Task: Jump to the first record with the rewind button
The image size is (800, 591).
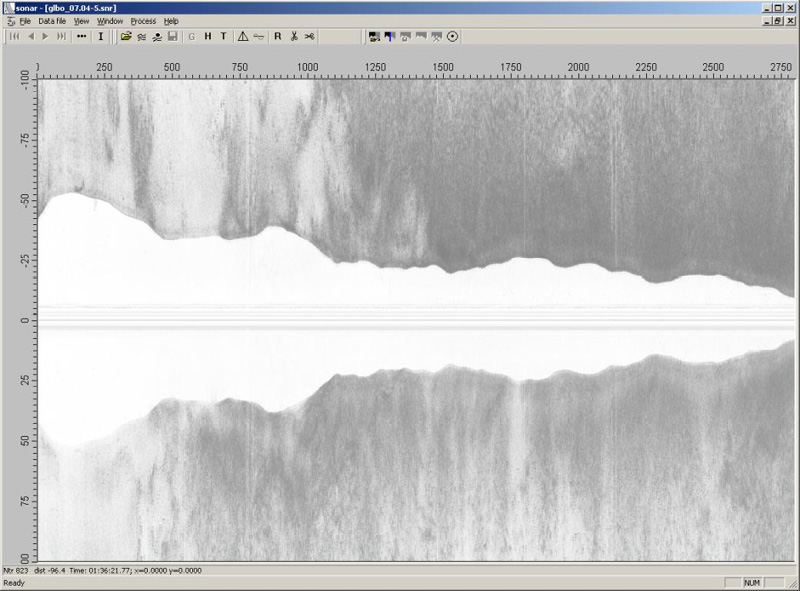Action: (x=14, y=36)
